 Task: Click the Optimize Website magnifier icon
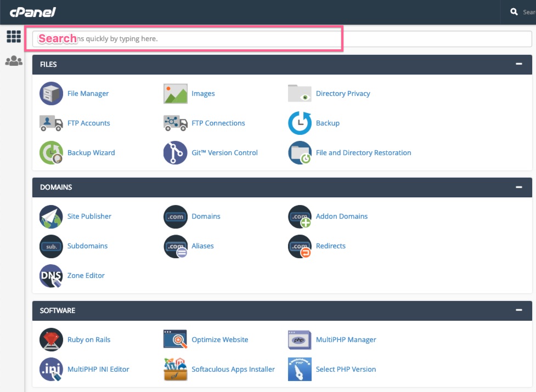176,339
